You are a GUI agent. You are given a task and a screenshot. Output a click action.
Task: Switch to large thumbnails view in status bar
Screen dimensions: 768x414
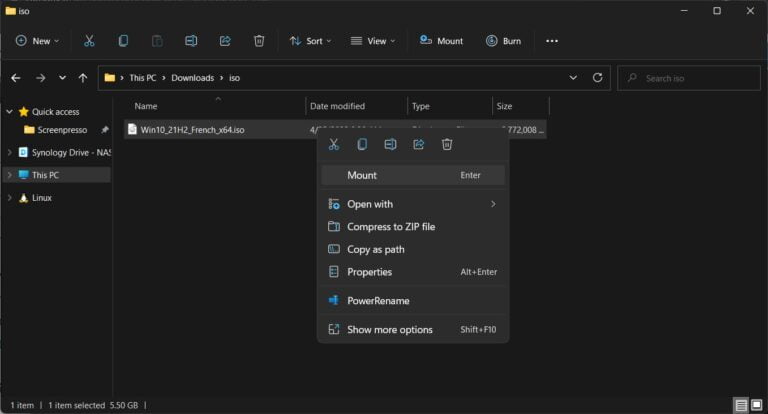coord(756,405)
